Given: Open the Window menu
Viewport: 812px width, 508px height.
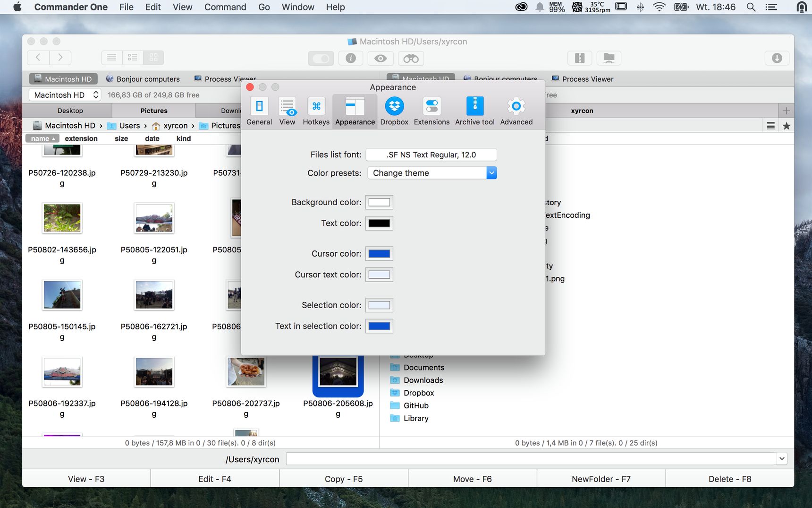Looking at the screenshot, I should 298,7.
